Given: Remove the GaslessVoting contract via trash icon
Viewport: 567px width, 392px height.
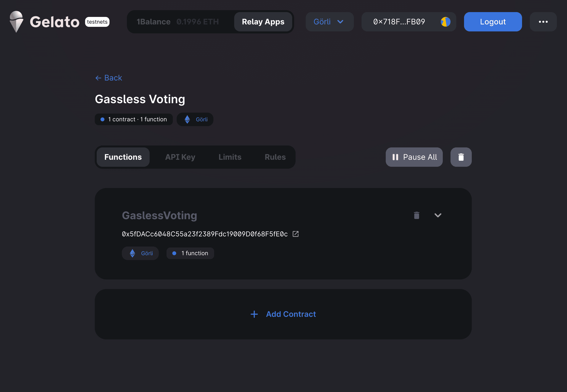Looking at the screenshot, I should point(416,215).
